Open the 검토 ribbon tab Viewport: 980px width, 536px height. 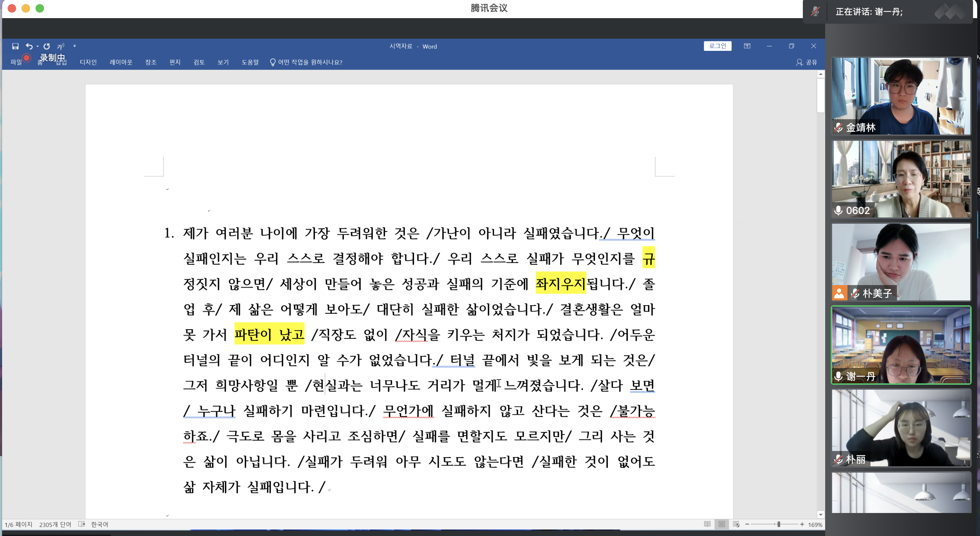(199, 62)
